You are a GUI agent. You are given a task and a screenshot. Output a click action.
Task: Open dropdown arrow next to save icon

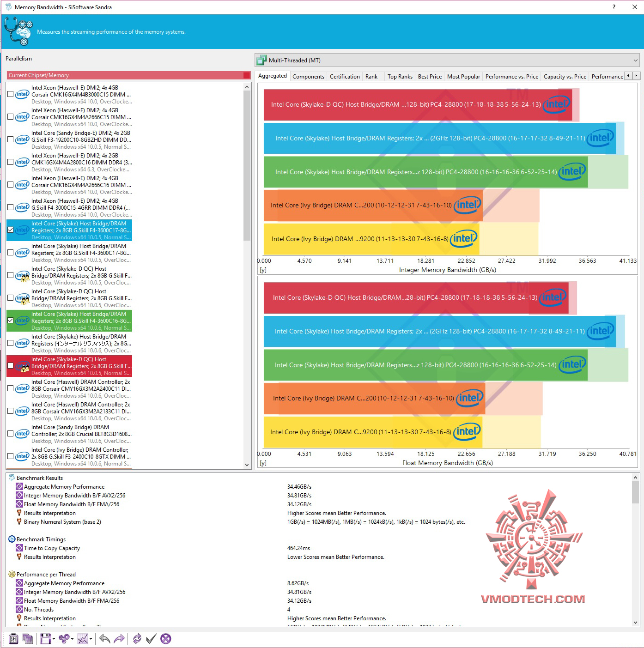54,639
